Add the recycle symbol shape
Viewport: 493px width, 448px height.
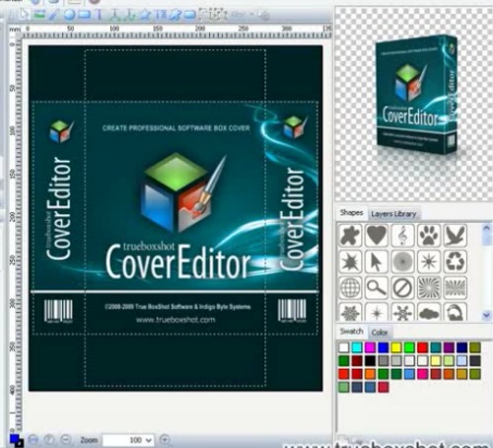coord(456,261)
